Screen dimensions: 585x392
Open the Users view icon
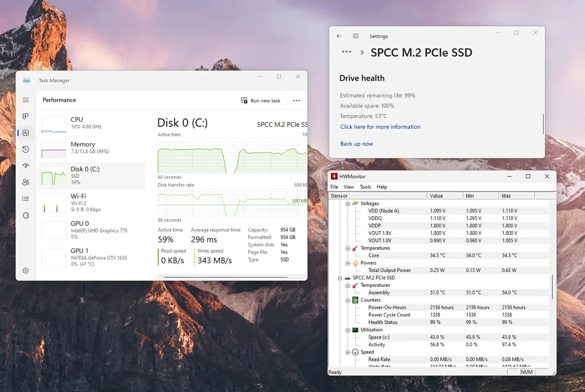(x=25, y=182)
